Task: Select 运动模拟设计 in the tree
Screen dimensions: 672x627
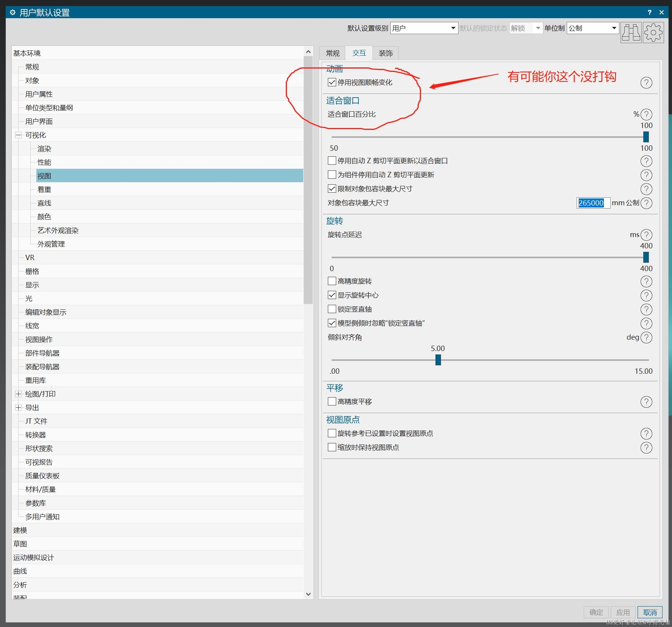Action: (34, 557)
